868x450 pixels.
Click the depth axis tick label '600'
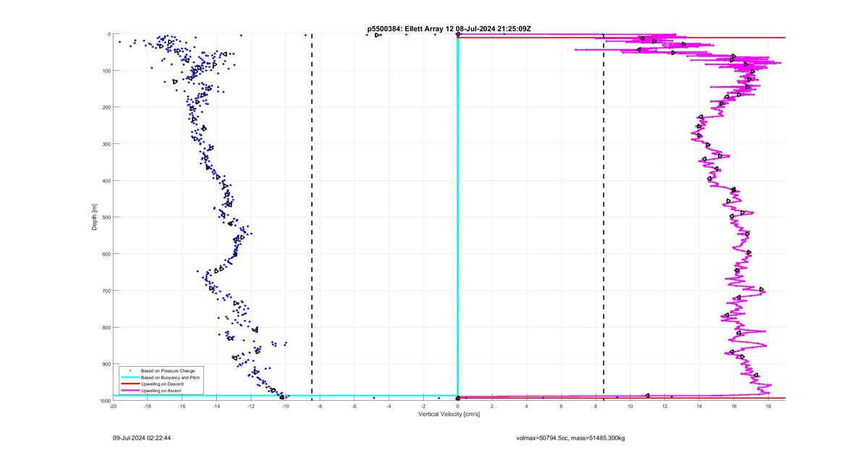[x=106, y=254]
